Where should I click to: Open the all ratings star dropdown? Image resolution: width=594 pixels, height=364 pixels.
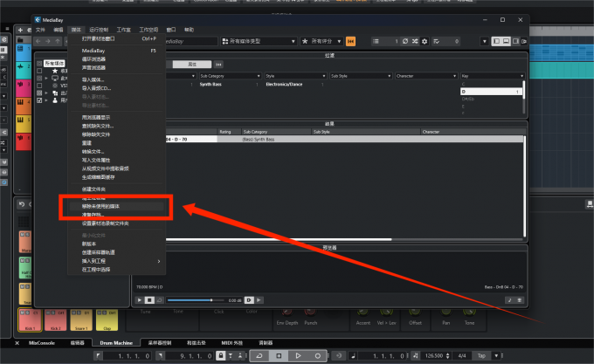[x=321, y=41]
